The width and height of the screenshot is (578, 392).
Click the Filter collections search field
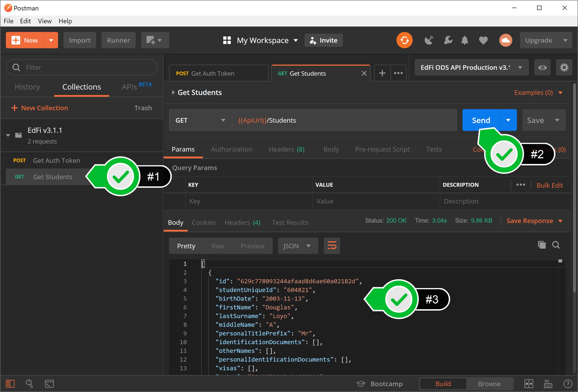click(82, 67)
